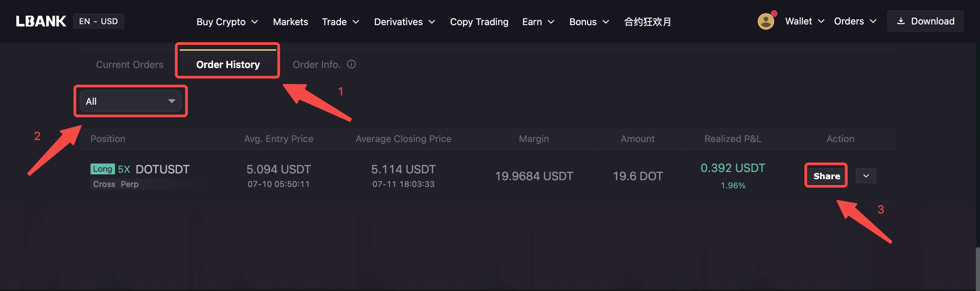Open the All filter dropdown
This screenshot has height=291, width=980.
coord(130,101)
